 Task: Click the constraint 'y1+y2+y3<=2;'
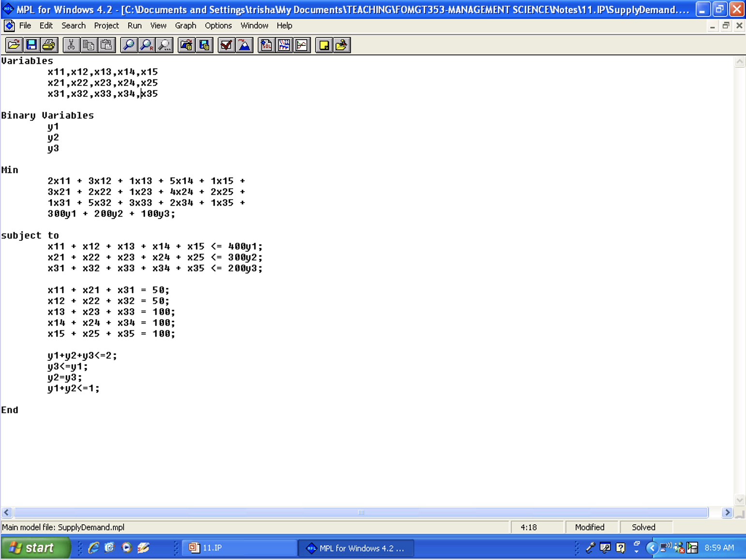click(82, 355)
